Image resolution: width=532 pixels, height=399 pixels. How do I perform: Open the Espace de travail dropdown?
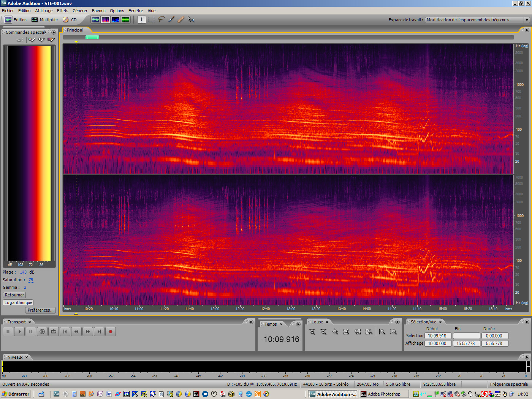(x=527, y=20)
